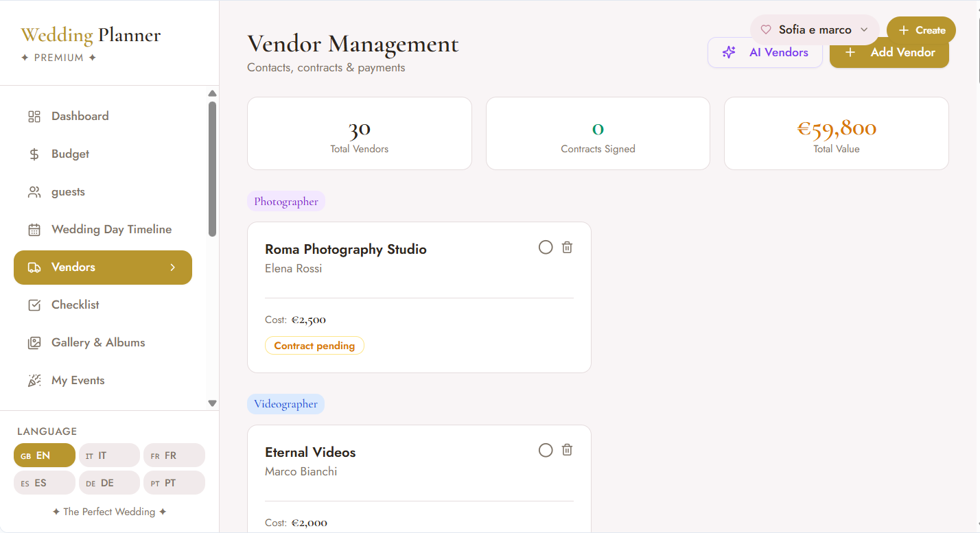Viewport: 980px width, 533px height.
Task: Click the Contracts Signed count card
Action: click(x=598, y=133)
